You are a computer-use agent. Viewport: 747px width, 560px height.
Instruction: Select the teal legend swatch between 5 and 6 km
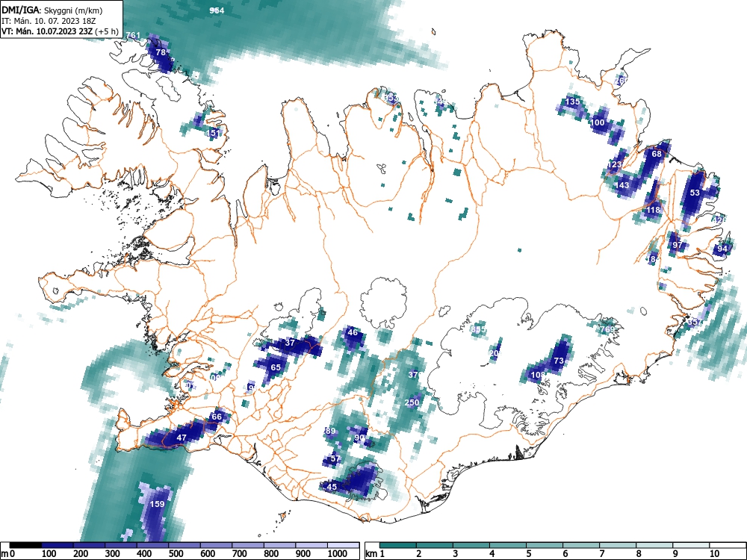pos(545,545)
